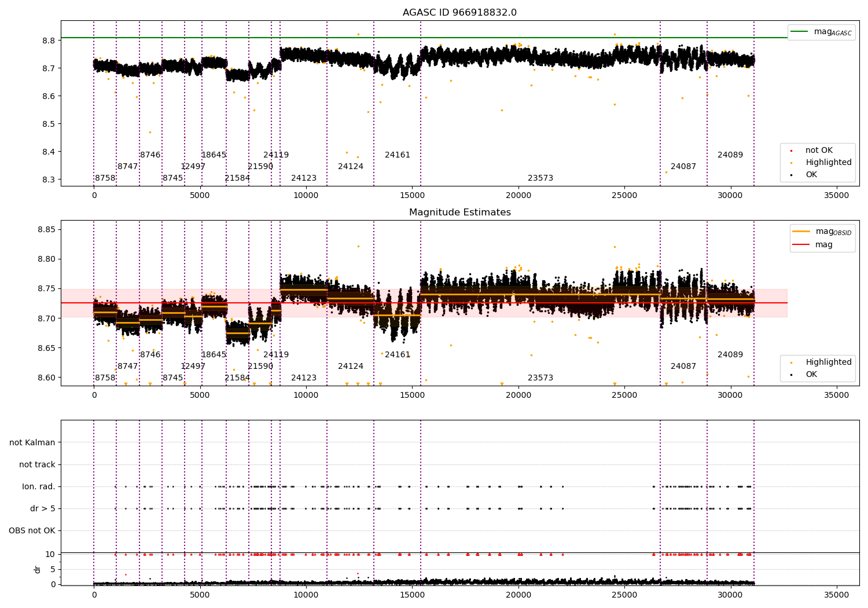Viewport: 868px width, 608px height.
Task: Click the 8.3 y-tick of top plot
Action: coord(49,180)
